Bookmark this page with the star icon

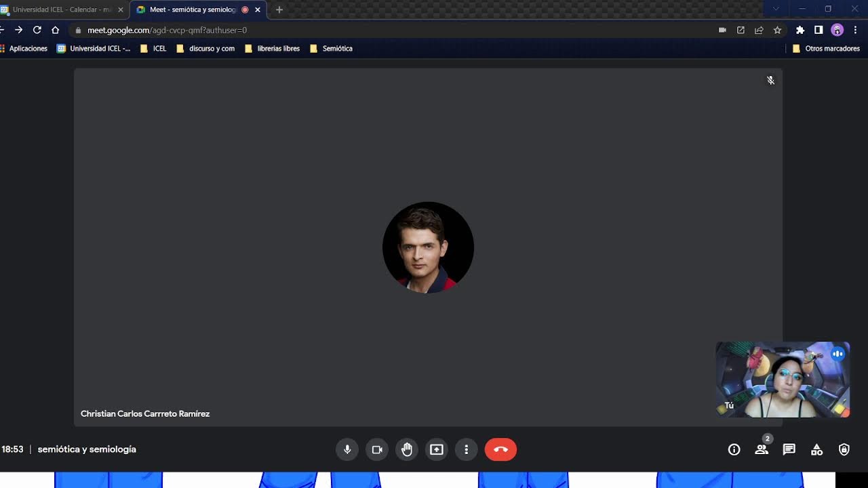point(778,30)
